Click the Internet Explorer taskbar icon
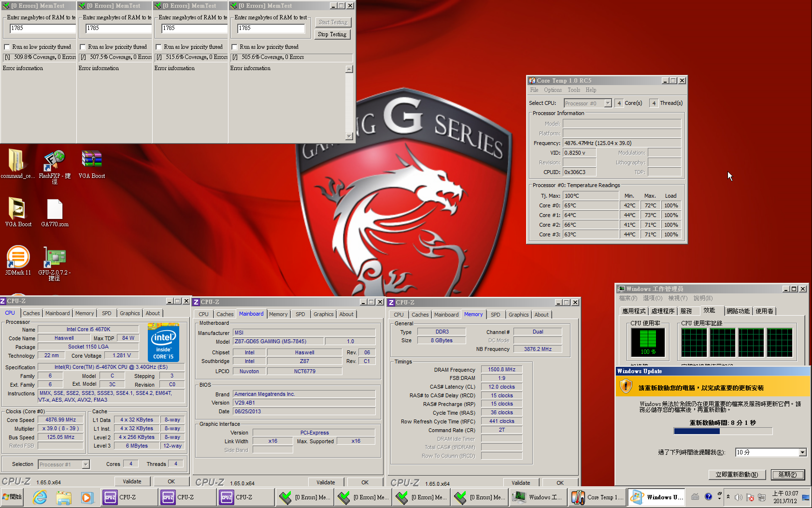This screenshot has width=812, height=508. [x=40, y=497]
